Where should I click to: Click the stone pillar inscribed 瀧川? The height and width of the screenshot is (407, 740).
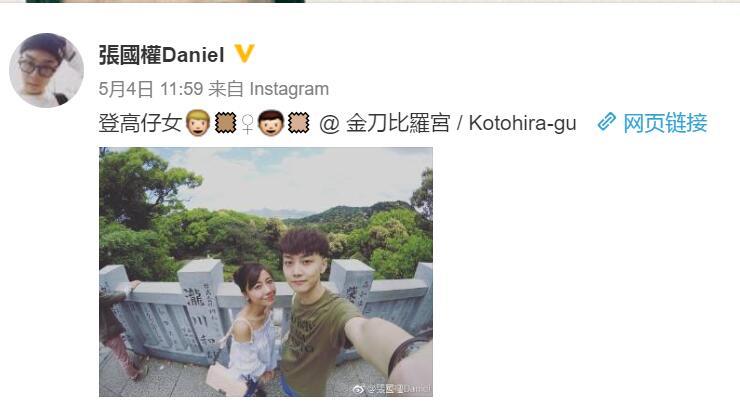coord(201,307)
